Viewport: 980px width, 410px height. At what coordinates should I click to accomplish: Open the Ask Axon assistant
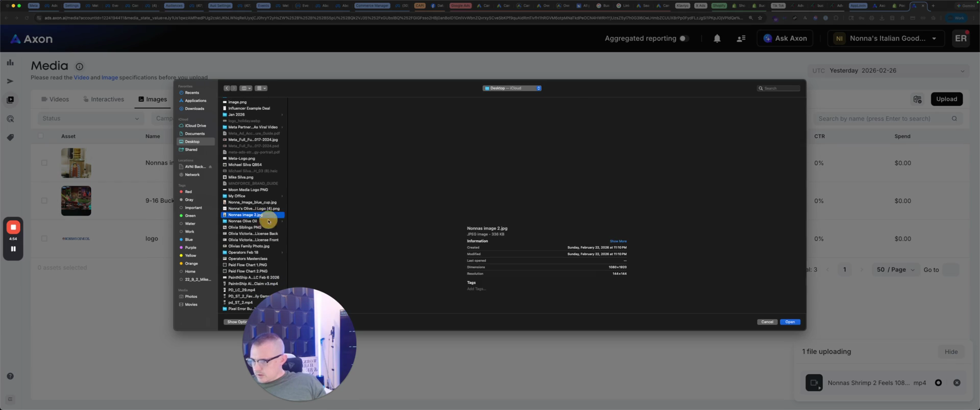pyautogui.click(x=785, y=39)
